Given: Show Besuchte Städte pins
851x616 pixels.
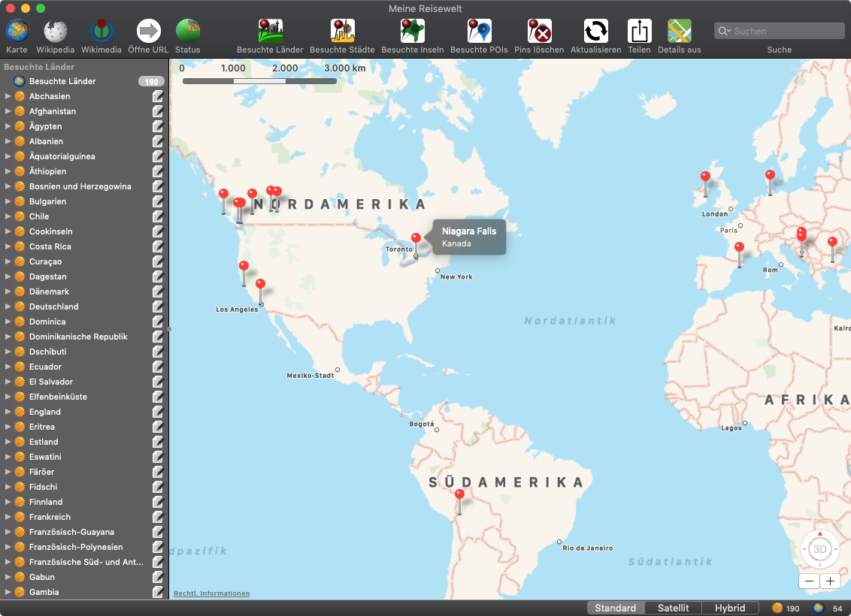Looking at the screenshot, I should [x=343, y=32].
